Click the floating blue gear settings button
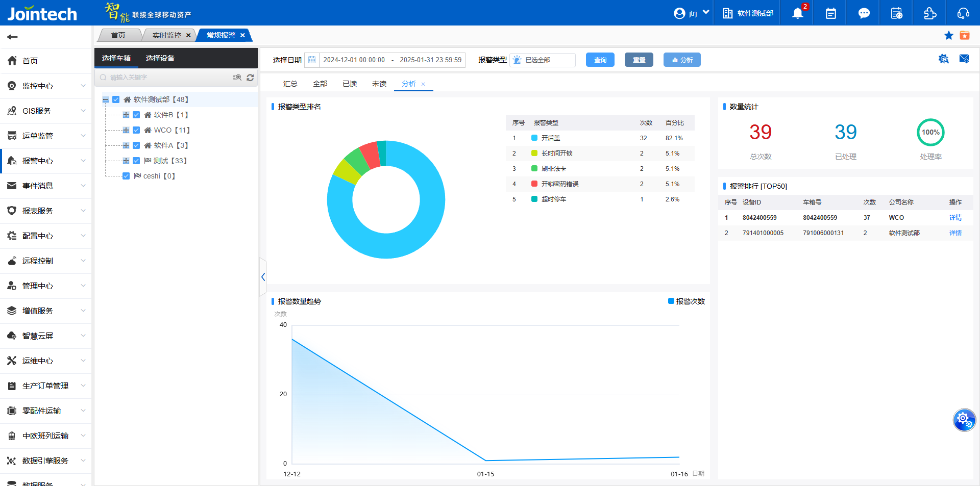The image size is (980, 486). [x=964, y=420]
